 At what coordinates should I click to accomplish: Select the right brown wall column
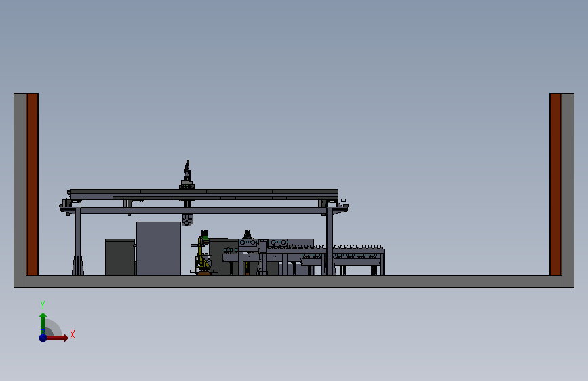(555, 184)
